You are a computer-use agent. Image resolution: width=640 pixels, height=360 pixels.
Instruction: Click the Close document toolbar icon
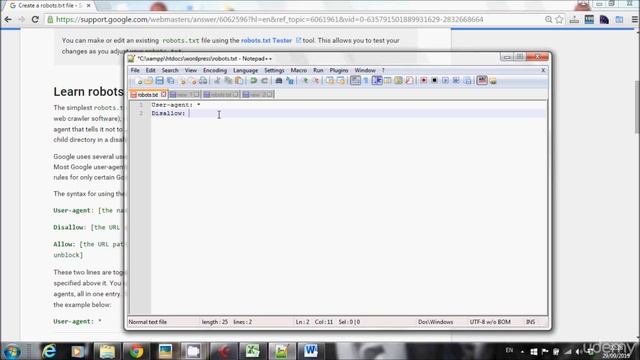click(182, 81)
